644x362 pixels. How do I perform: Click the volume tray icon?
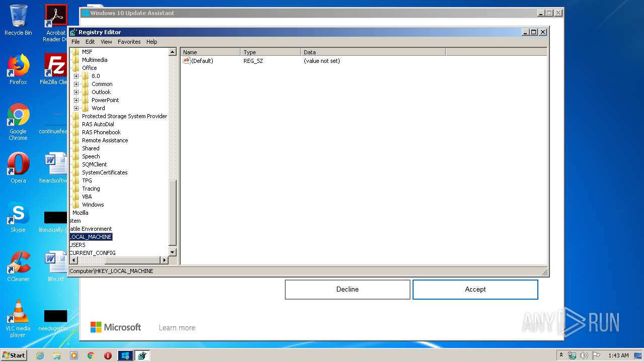click(x=584, y=355)
